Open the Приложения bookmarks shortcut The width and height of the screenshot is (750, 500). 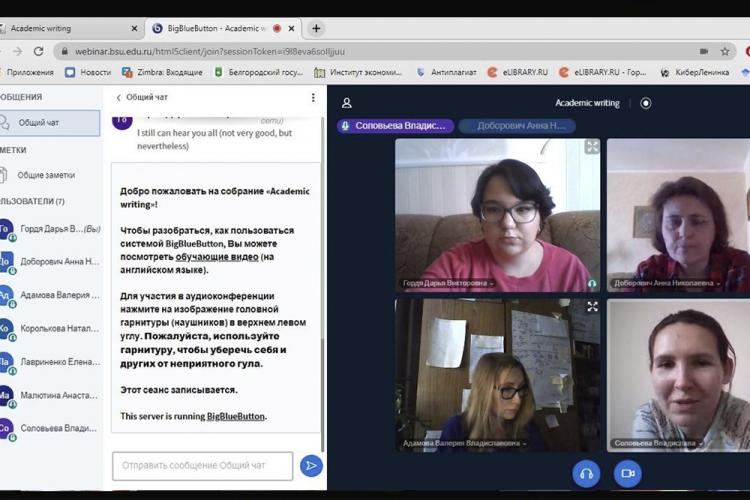pos(26,72)
